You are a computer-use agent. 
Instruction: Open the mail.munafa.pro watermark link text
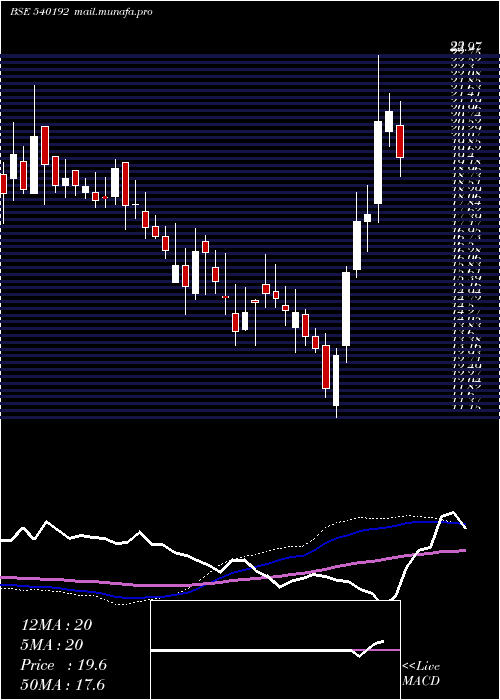[x=113, y=12]
